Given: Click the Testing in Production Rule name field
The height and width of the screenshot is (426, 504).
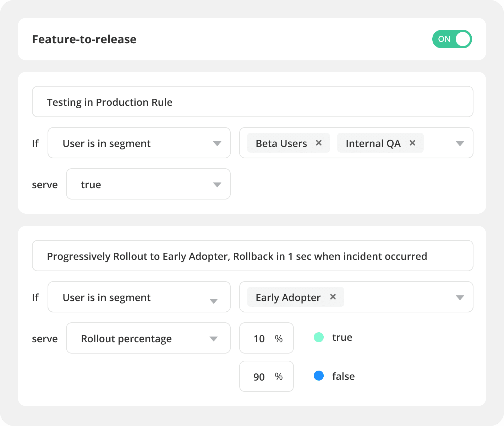Looking at the screenshot, I should click(x=252, y=102).
